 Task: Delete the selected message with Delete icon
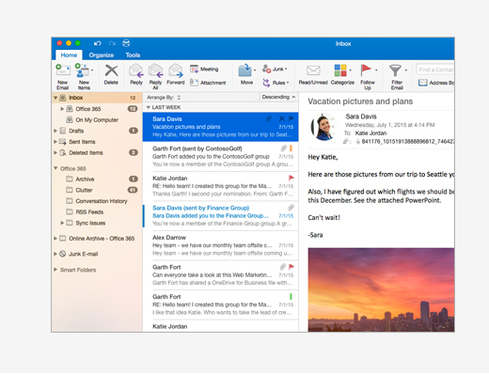point(111,71)
